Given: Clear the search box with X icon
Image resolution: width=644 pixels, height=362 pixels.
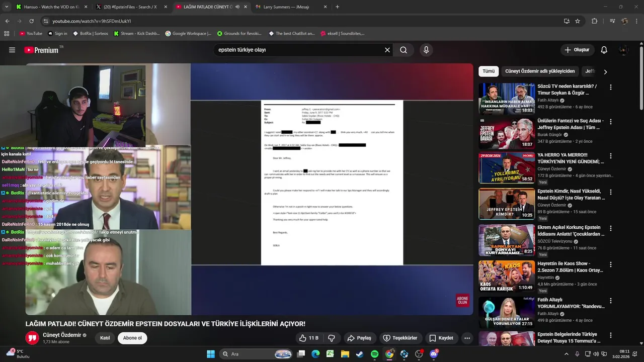Looking at the screenshot, I should click(x=387, y=50).
